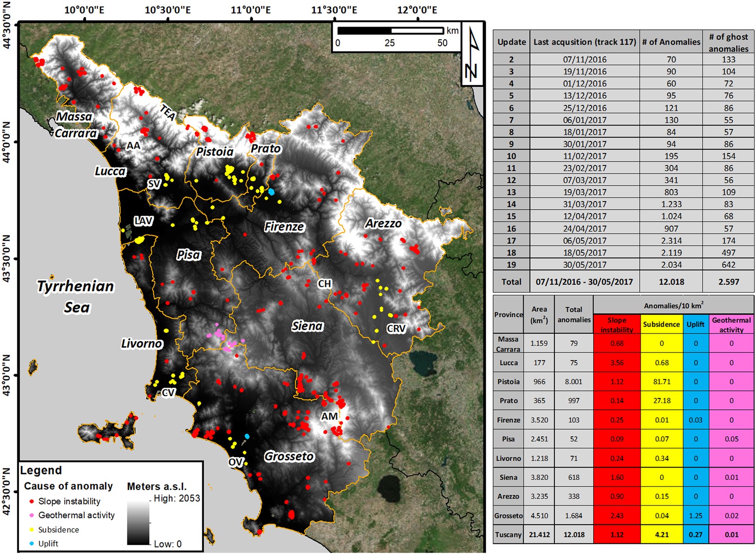Screen dimensions: 756x554
Task: Click the pink Geothermal activity legend dot
Action: click(x=32, y=516)
